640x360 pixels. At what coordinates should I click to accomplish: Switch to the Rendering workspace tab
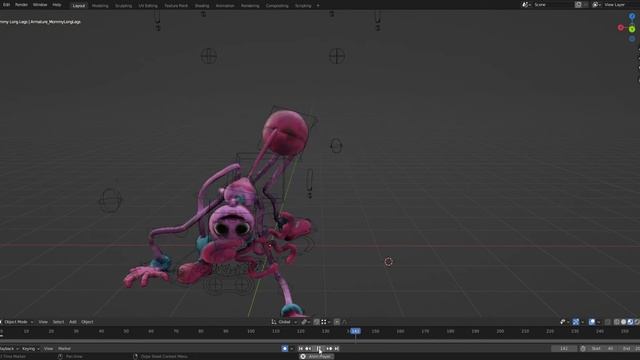pyautogui.click(x=250, y=6)
